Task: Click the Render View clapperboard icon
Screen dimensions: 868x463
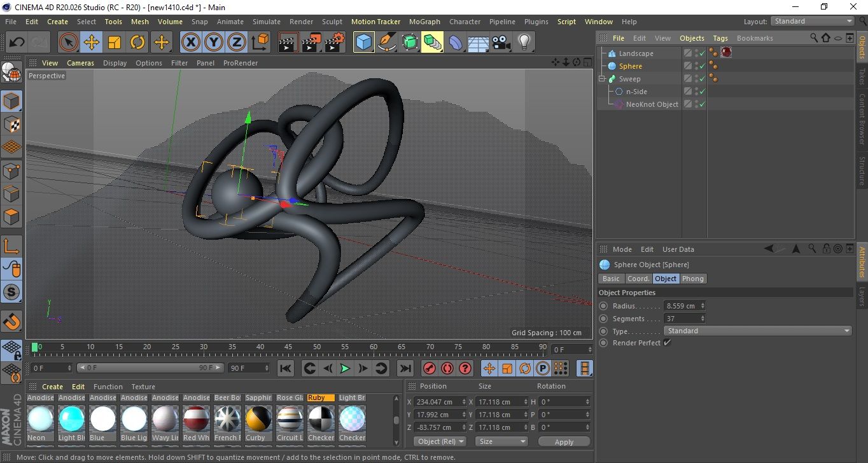Action: [288, 43]
